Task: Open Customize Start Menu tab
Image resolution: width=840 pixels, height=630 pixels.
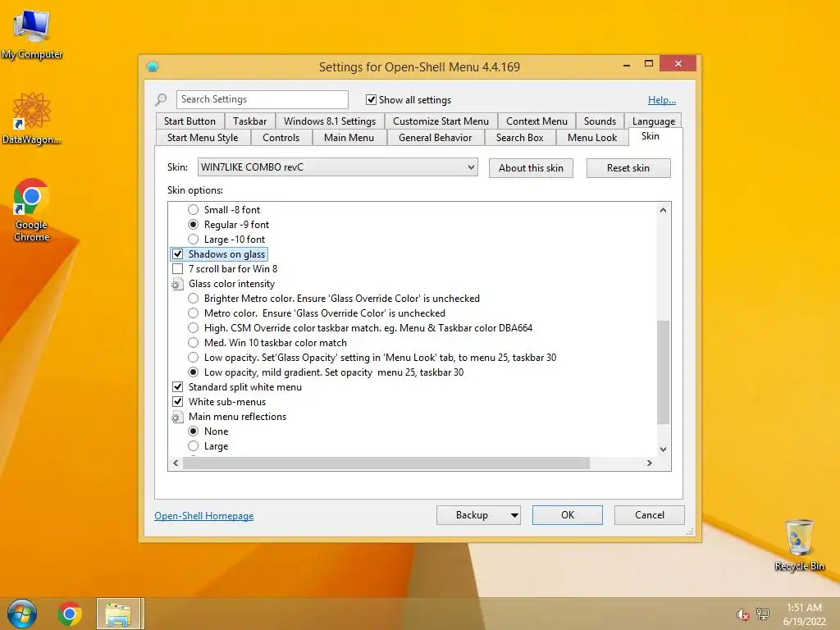Action: click(441, 121)
